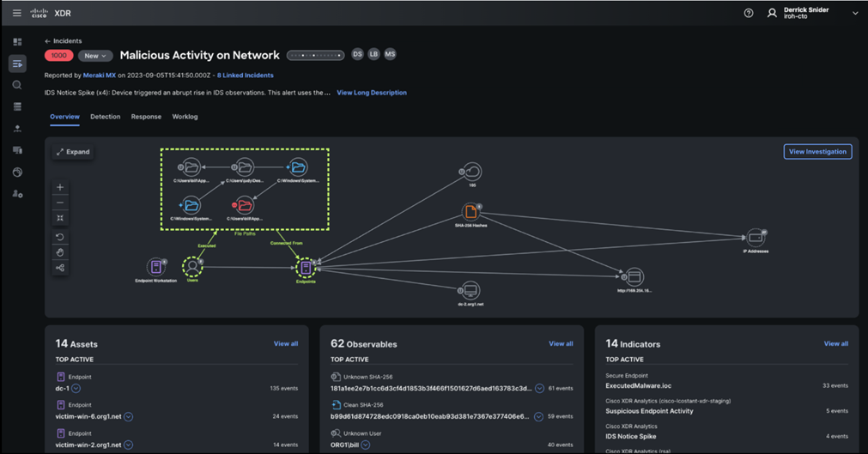The width and height of the screenshot is (868, 454).
Task: Click the MS assignee avatar
Action: [x=391, y=54]
